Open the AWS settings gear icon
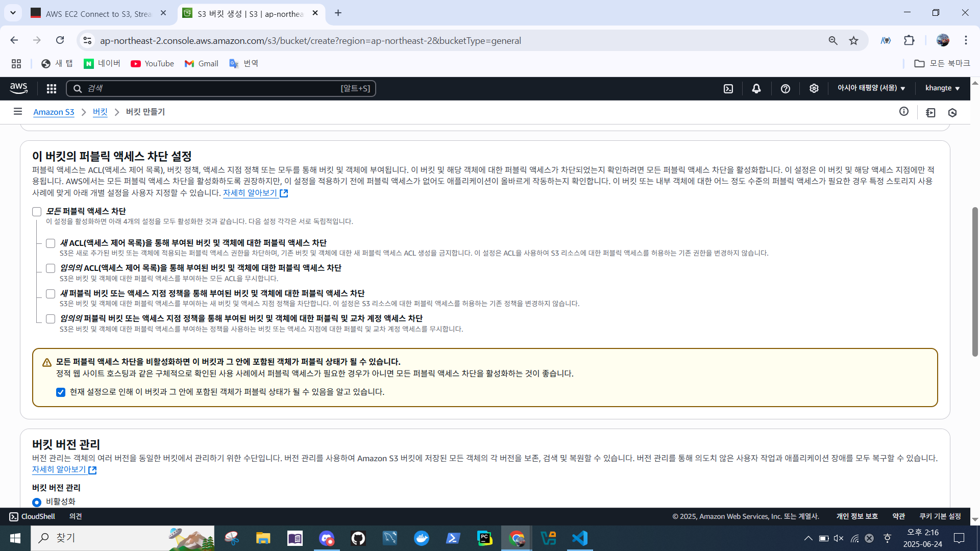Screen dimensions: 980x551 point(814,88)
